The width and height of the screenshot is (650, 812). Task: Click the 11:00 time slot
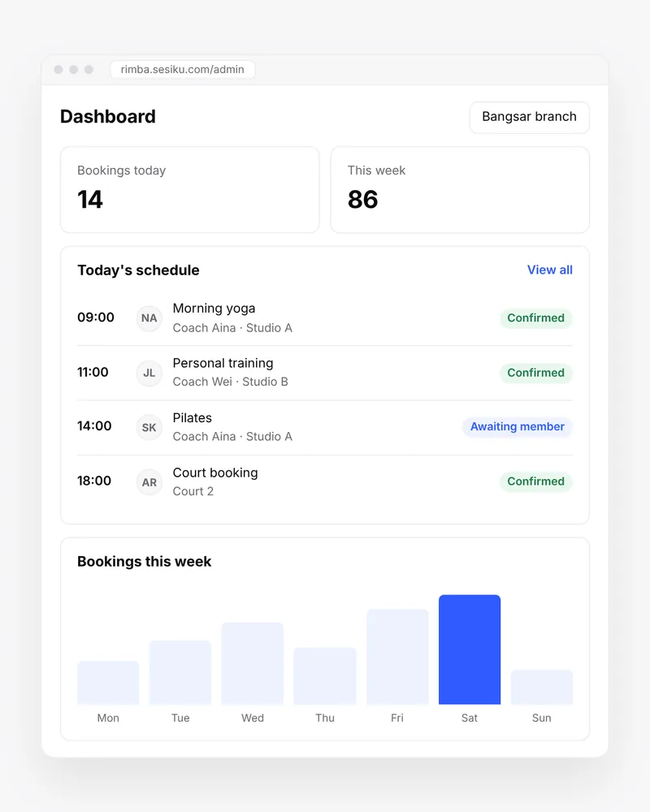point(93,373)
